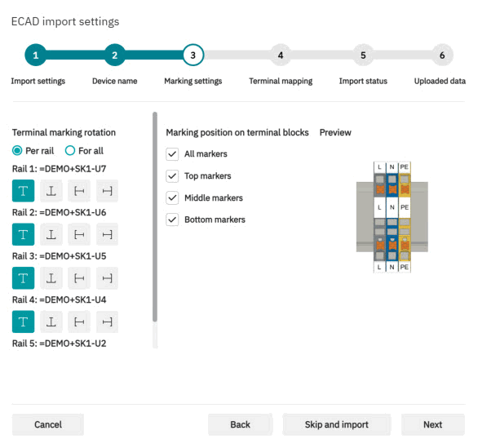This screenshot has height=448, width=478.
Task: Choose left-rotated marking for Rail 4
Action: tap(79, 322)
